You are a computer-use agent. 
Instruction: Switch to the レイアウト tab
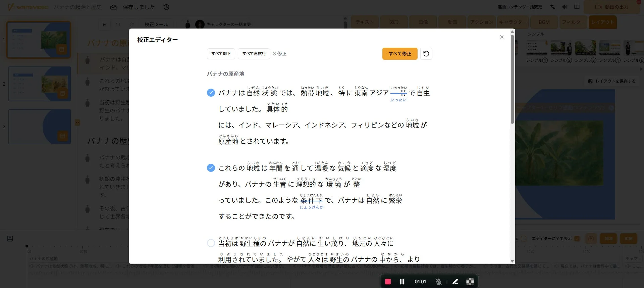[x=603, y=22]
